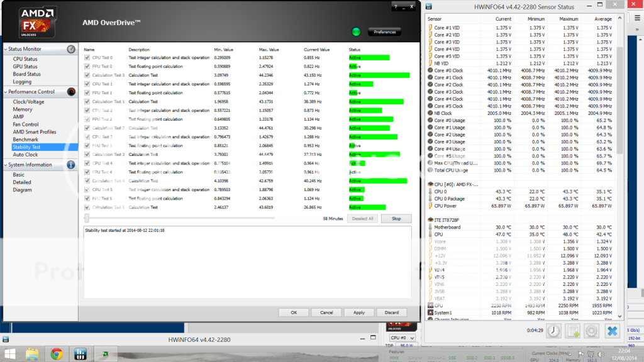Screen dimensions: 644x362
Task: Click the Calculation Test 0 green status bar
Action: (379, 75)
